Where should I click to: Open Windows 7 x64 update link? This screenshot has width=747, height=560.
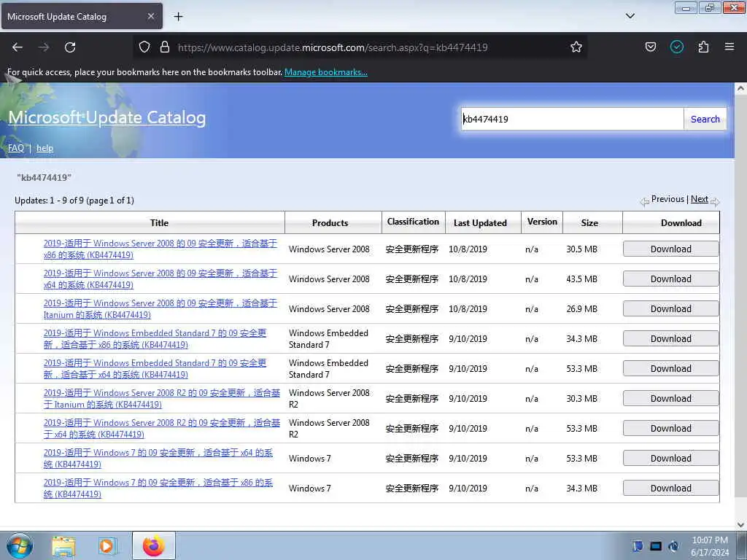pyautogui.click(x=158, y=458)
